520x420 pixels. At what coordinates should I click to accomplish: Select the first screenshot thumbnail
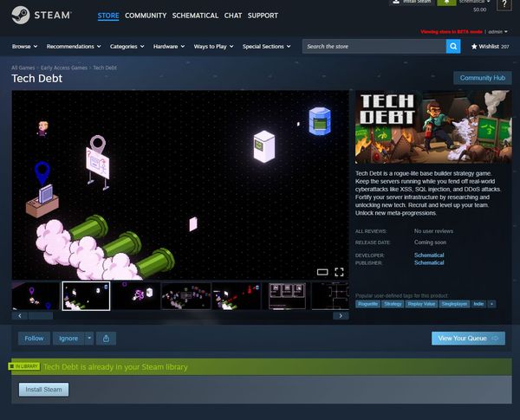tap(36, 296)
